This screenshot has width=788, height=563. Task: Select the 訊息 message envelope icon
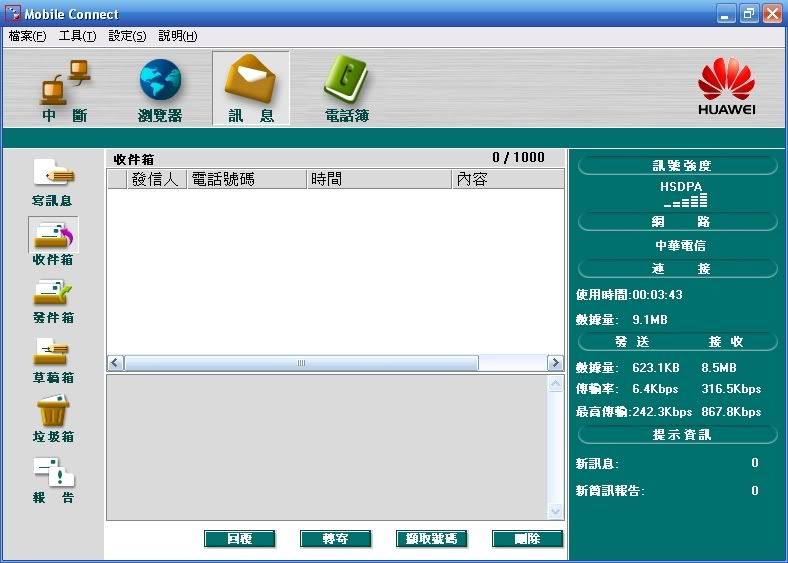[x=251, y=86]
